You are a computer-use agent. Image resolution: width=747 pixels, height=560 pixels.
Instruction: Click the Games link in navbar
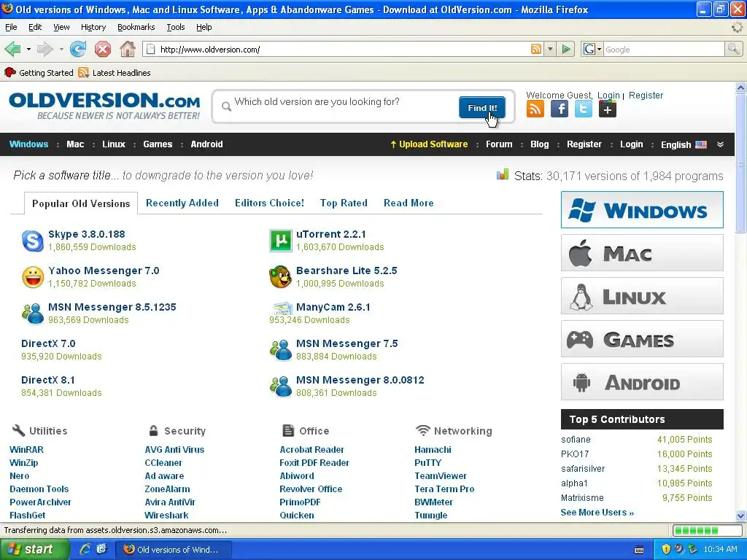(x=158, y=144)
